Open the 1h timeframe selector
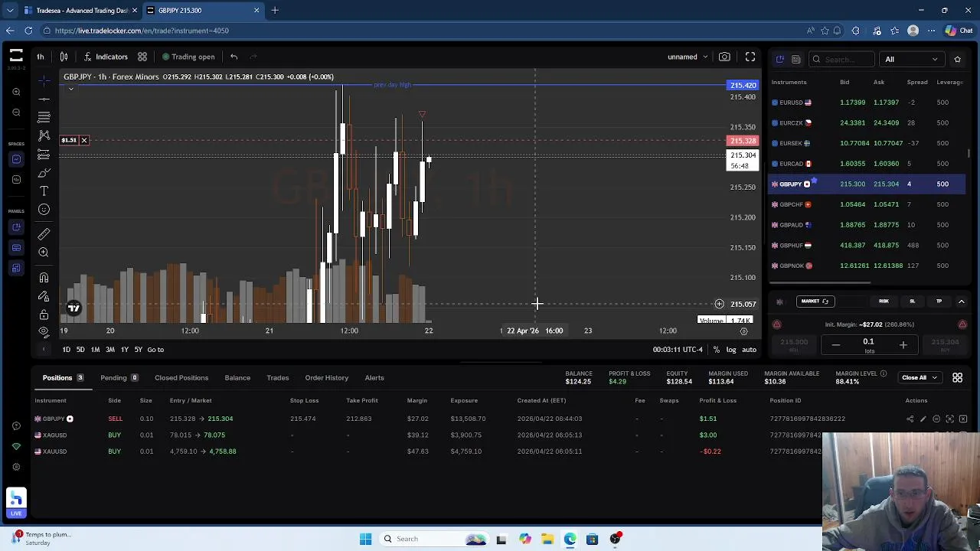Viewport: 980px width, 551px height. [x=41, y=57]
